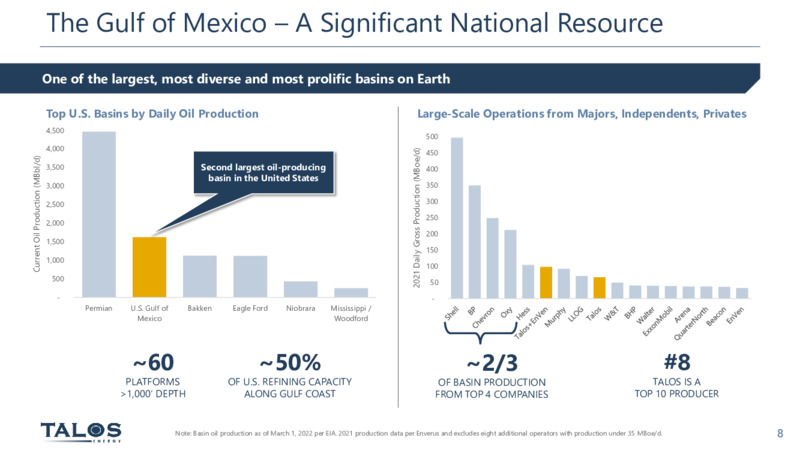
Task: Select the 'ExxonMobil' axis label
Action: pyautogui.click(x=658, y=321)
